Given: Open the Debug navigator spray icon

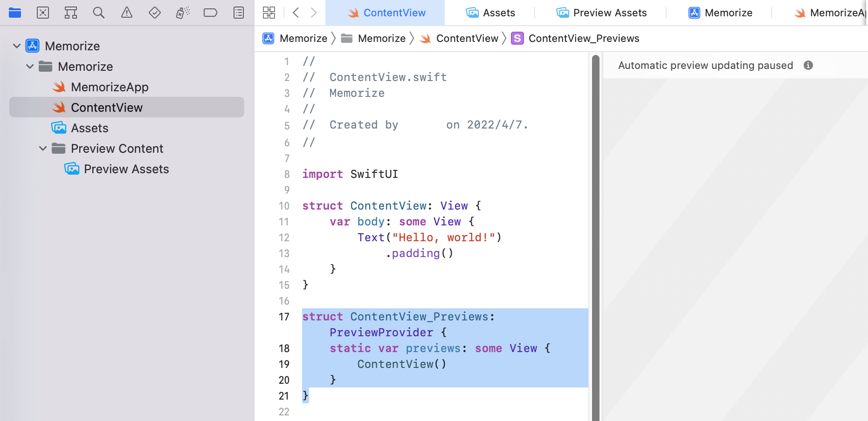Looking at the screenshot, I should coord(183,13).
